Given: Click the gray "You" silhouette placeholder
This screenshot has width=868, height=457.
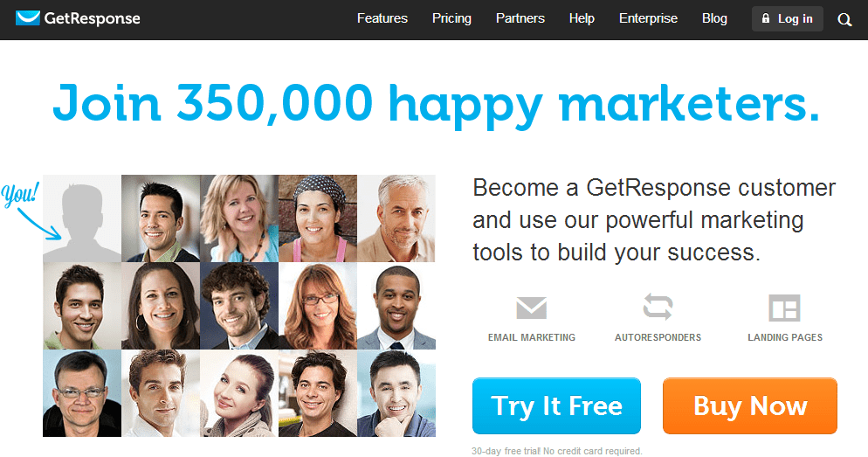Looking at the screenshot, I should (82, 218).
